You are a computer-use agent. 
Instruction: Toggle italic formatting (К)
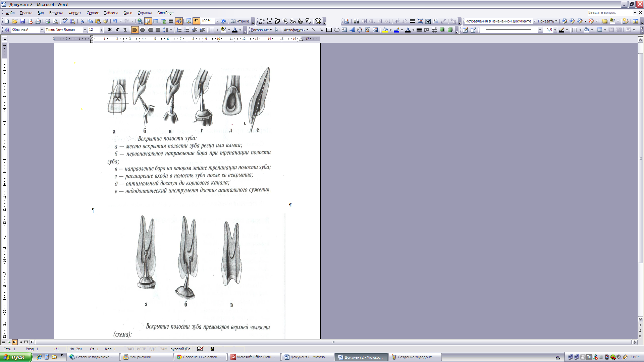click(x=117, y=30)
